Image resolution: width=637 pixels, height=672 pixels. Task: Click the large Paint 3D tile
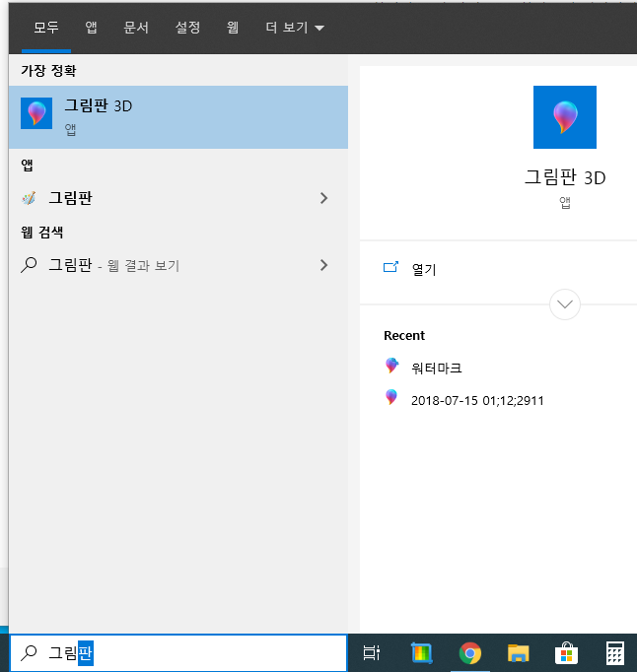[564, 117]
